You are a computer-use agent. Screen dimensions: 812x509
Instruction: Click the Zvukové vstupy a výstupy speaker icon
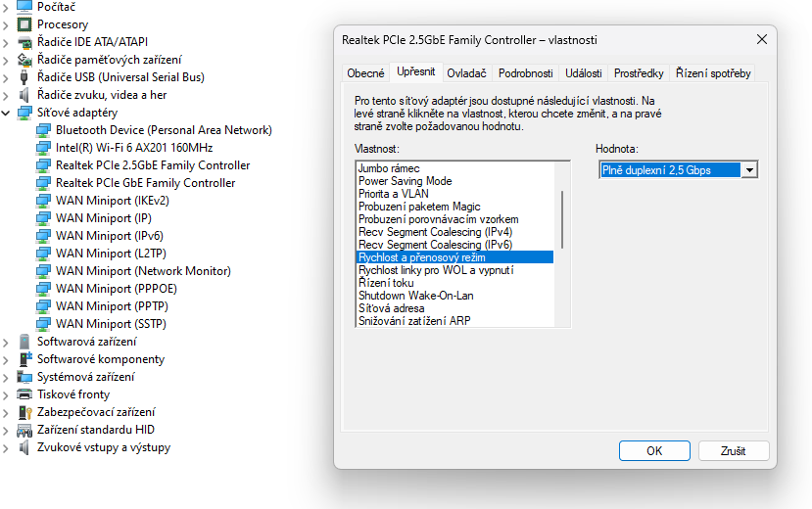point(25,447)
